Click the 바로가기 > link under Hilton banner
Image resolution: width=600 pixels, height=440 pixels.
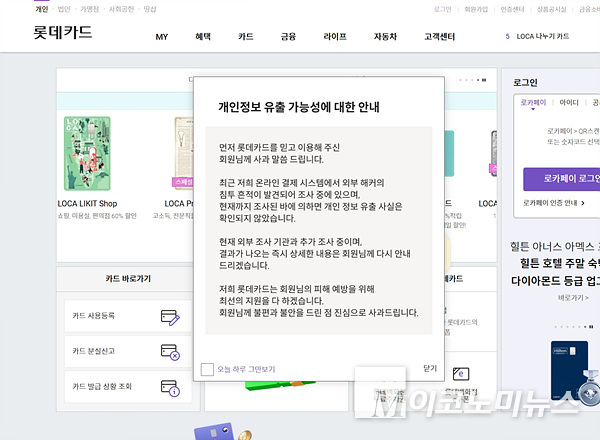coord(573,297)
